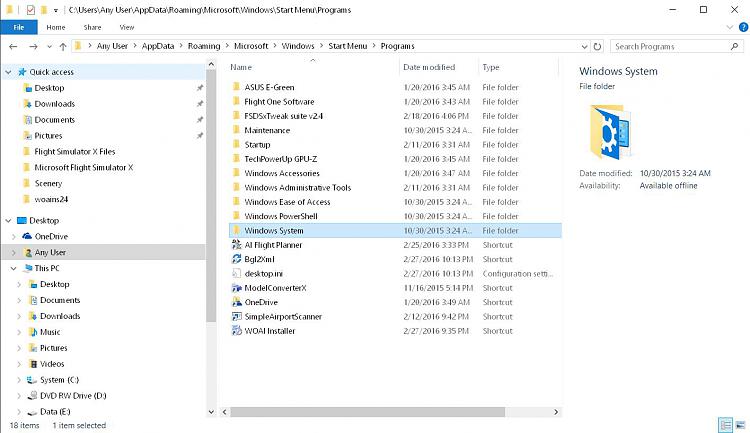750x433 pixels.
Task: Click the AI Flight Planner shortcut icon
Action: [236, 245]
